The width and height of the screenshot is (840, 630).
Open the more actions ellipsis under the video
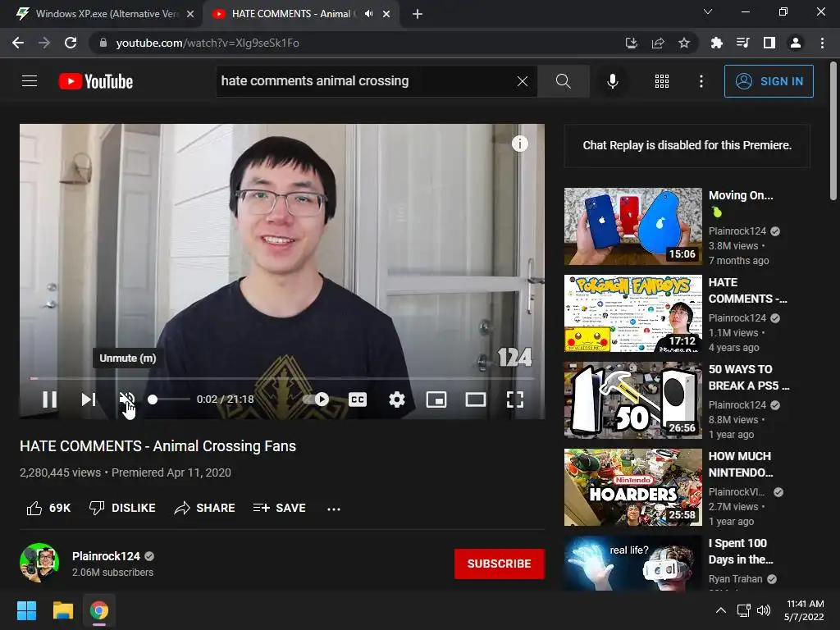[334, 509]
